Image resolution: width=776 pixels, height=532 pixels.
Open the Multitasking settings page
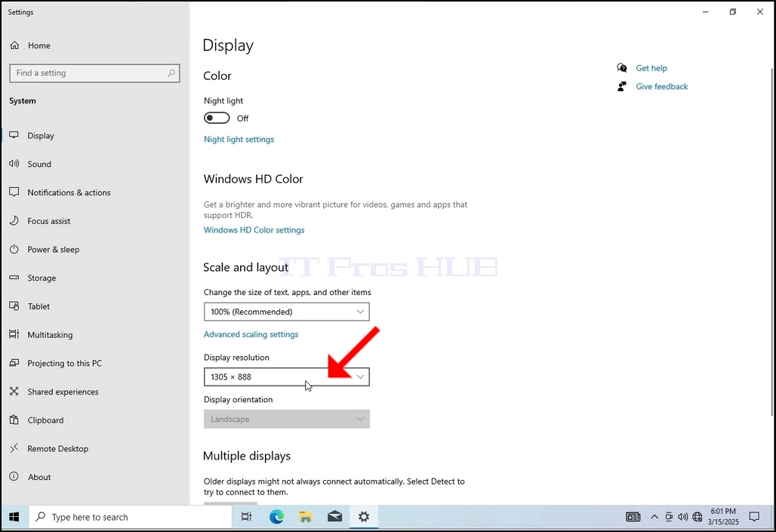tap(95, 334)
